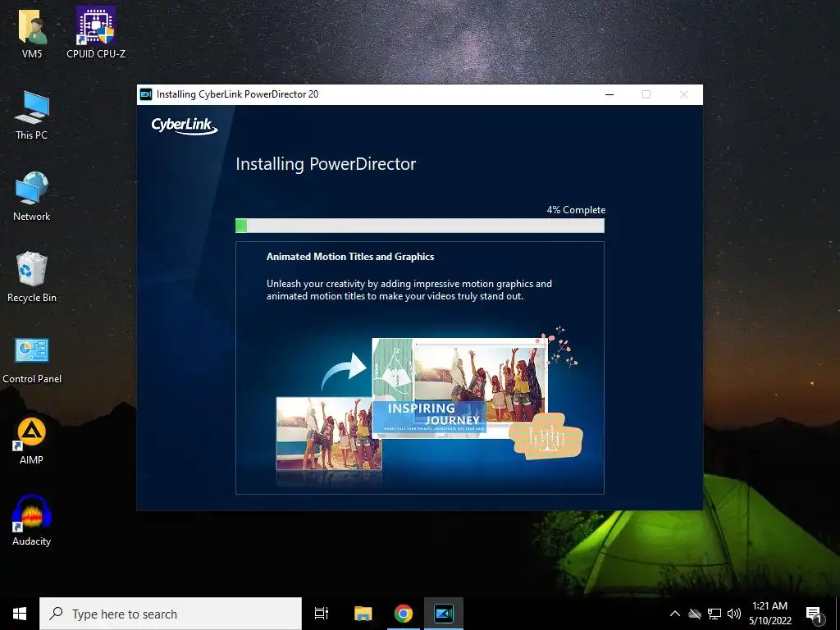
Task: Open File Explorer from the taskbar
Action: tap(363, 614)
